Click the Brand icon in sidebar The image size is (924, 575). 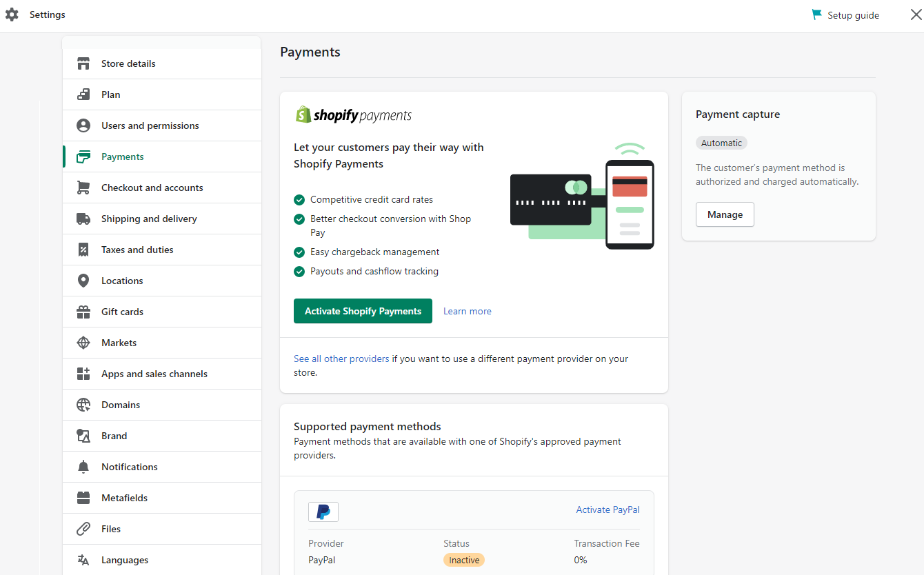coord(83,436)
